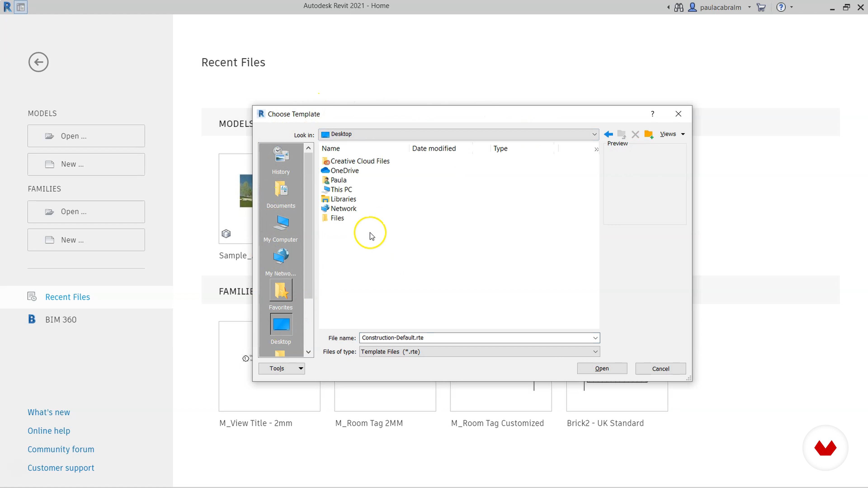
Task: Select the Paula user folder
Action: coord(334,180)
